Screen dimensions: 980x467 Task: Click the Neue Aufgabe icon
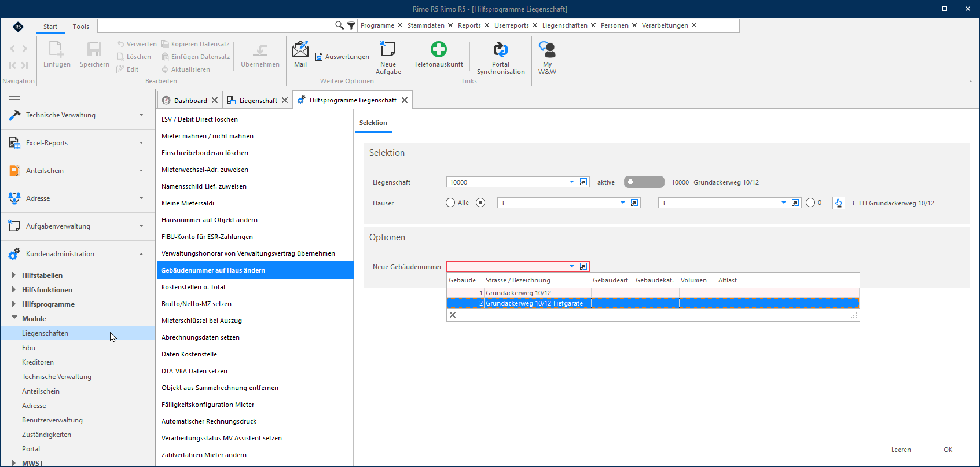[x=388, y=50]
